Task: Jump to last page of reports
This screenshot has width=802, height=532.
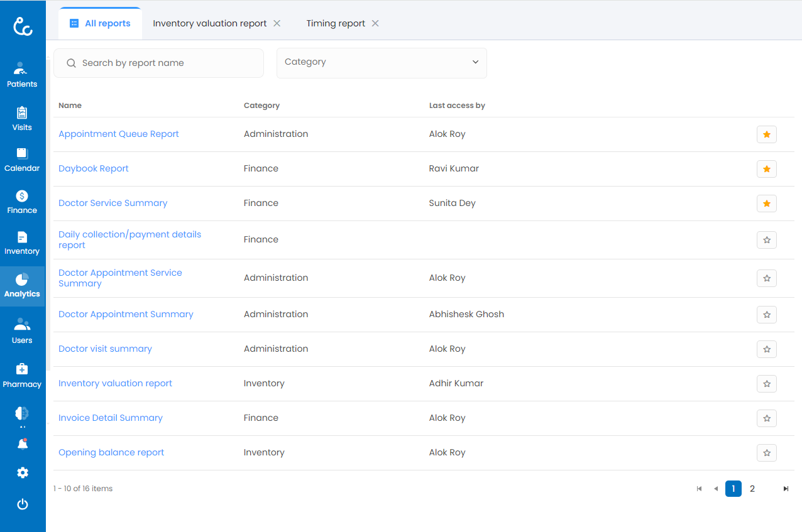Action: coord(786,489)
